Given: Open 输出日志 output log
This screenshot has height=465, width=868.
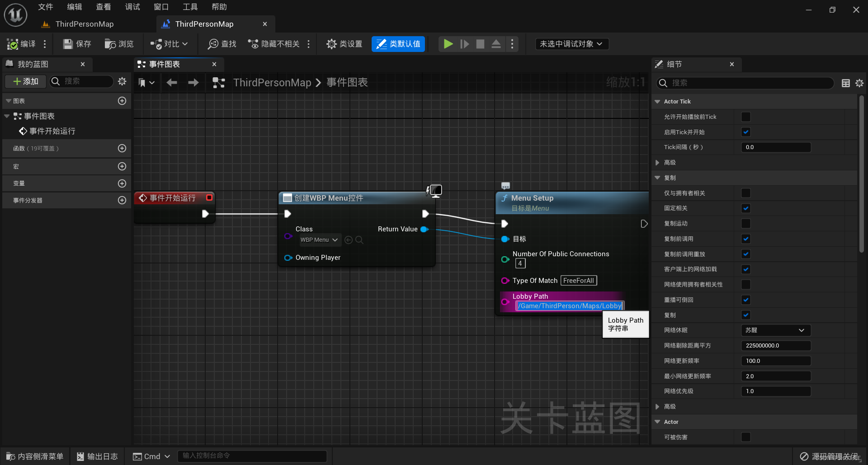Looking at the screenshot, I should [97, 456].
